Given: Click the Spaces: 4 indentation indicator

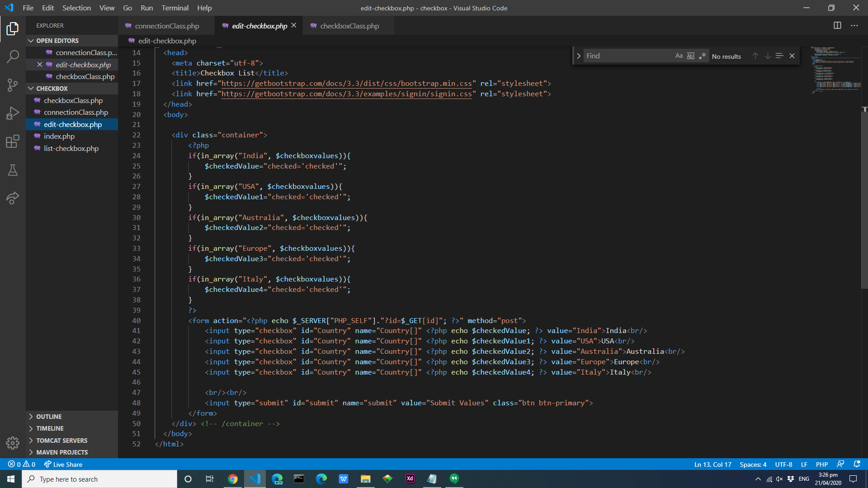Looking at the screenshot, I should (x=752, y=464).
